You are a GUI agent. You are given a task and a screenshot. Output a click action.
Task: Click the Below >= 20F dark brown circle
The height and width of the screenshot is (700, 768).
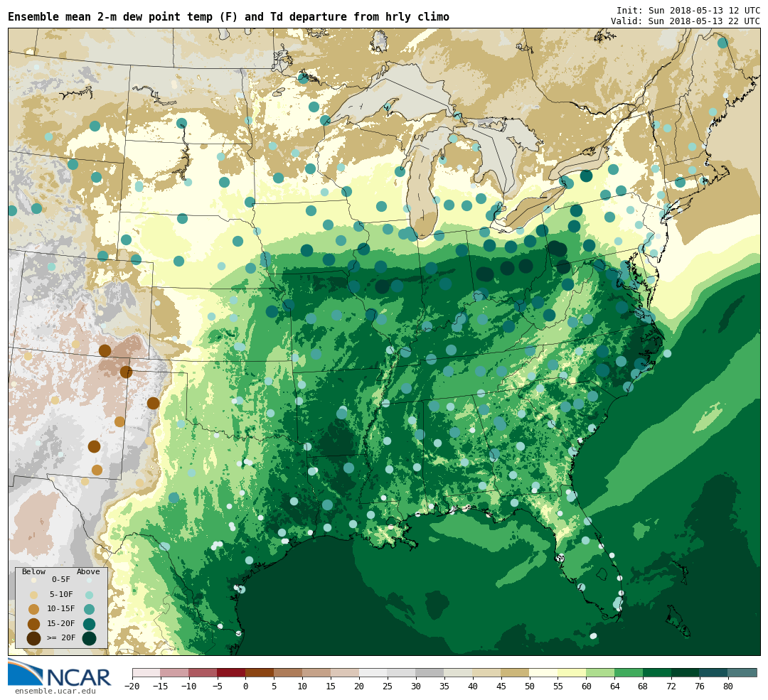(34, 639)
